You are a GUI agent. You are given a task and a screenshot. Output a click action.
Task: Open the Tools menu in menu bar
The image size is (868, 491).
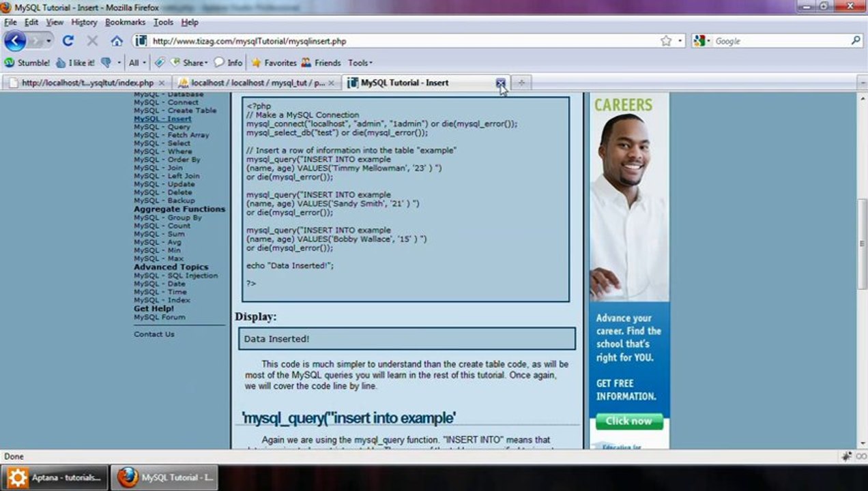(x=163, y=22)
